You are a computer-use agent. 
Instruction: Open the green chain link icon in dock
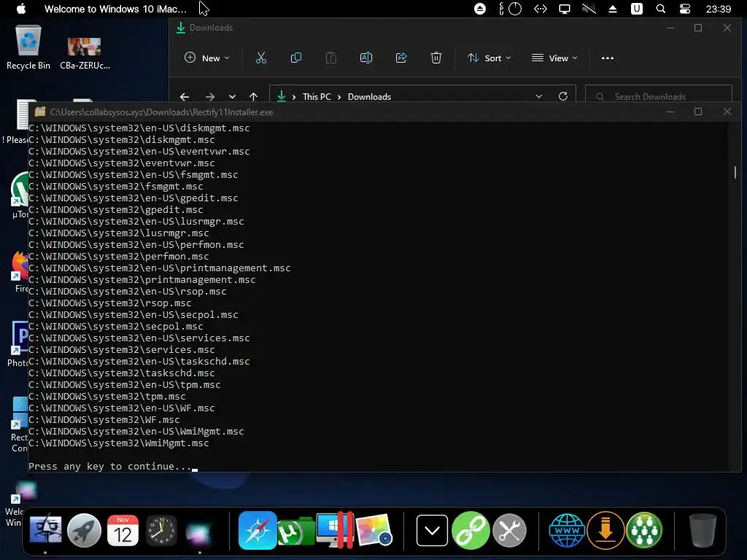(x=471, y=530)
